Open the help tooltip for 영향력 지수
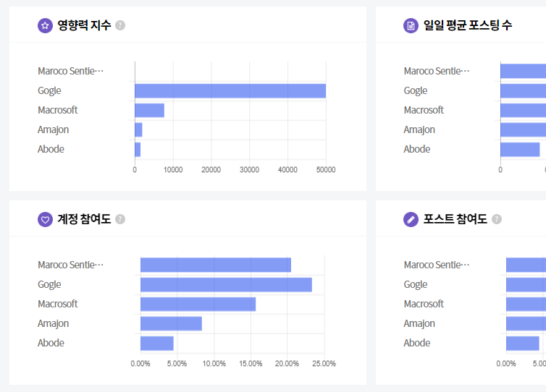This screenshot has width=546, height=392. click(x=120, y=25)
